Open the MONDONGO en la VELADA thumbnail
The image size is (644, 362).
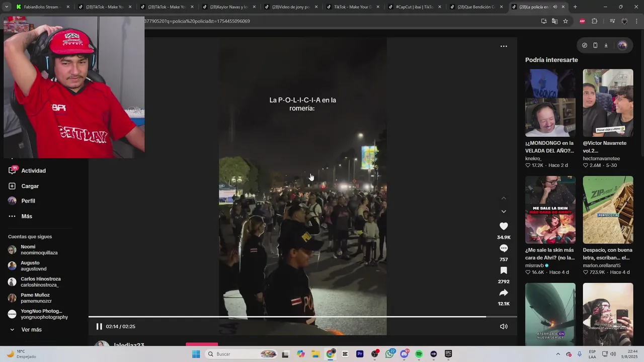550,103
